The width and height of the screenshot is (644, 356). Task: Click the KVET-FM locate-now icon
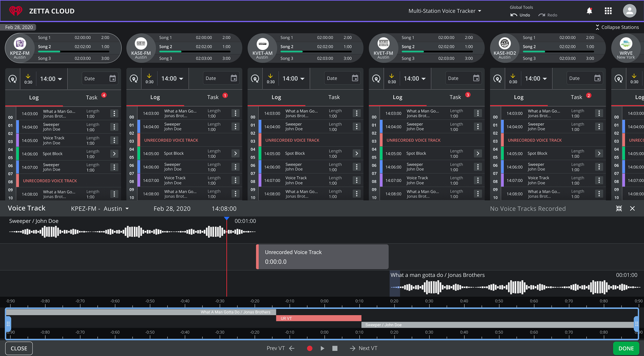[x=376, y=79]
